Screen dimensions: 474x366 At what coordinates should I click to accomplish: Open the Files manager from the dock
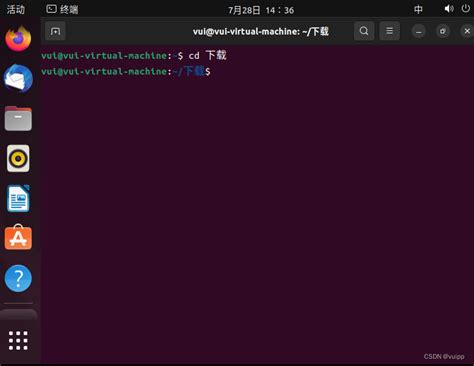point(18,118)
